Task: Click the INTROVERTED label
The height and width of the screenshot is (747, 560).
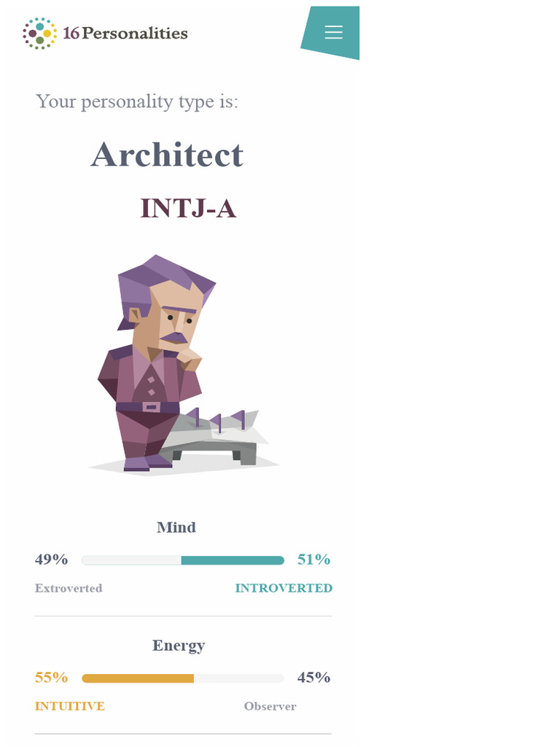Action: (x=284, y=588)
